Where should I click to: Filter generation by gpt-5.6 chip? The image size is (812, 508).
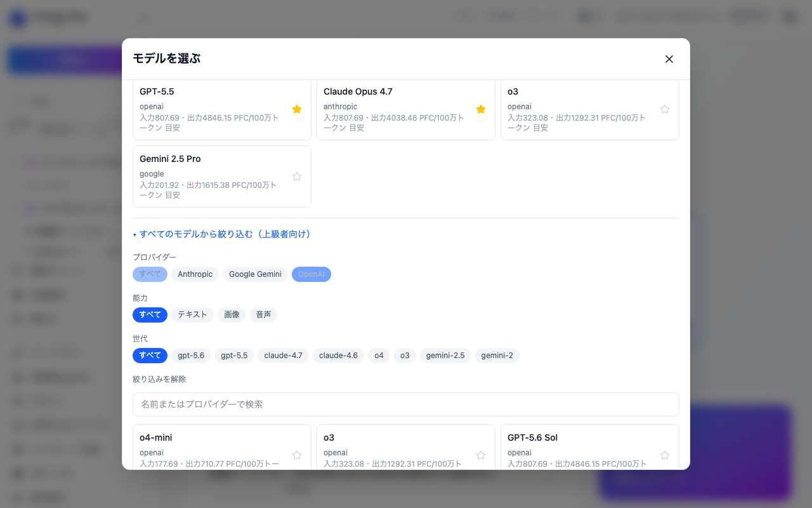(191, 356)
